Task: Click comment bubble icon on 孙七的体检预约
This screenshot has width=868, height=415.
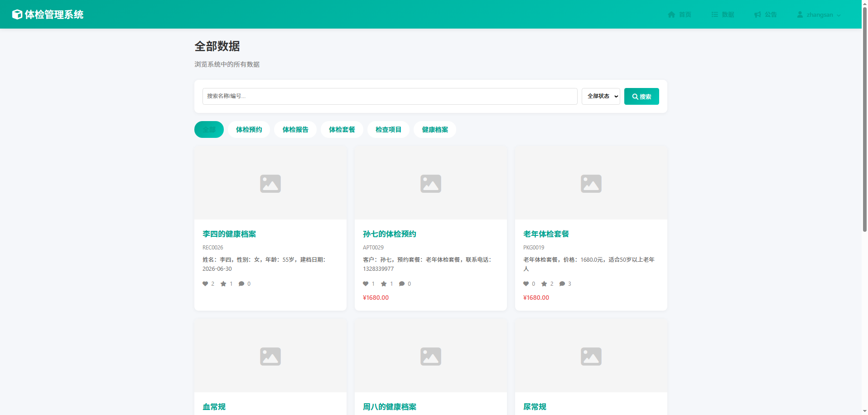Action: click(402, 284)
